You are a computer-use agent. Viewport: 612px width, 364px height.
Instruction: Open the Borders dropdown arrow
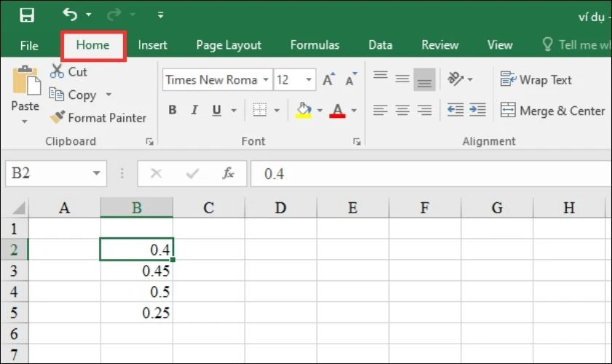277,111
